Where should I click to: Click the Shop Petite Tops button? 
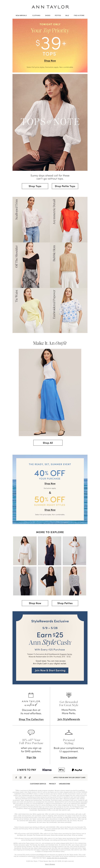tap(65, 186)
